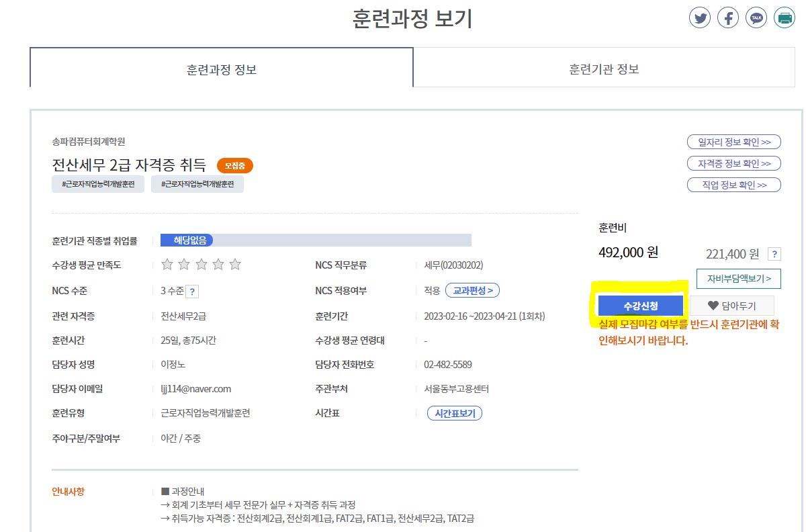Viewport: 806px width, 532px height.
Task: Open the 시간표보기 timetable
Action: click(455, 414)
